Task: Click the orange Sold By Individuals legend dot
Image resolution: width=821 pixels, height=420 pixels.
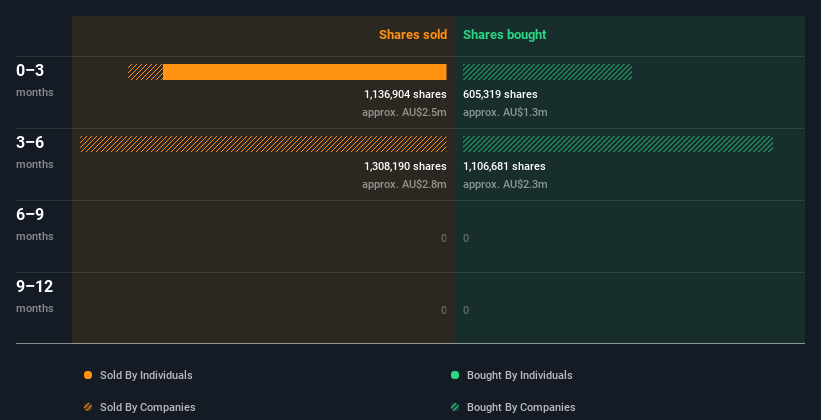Action: 88,375
